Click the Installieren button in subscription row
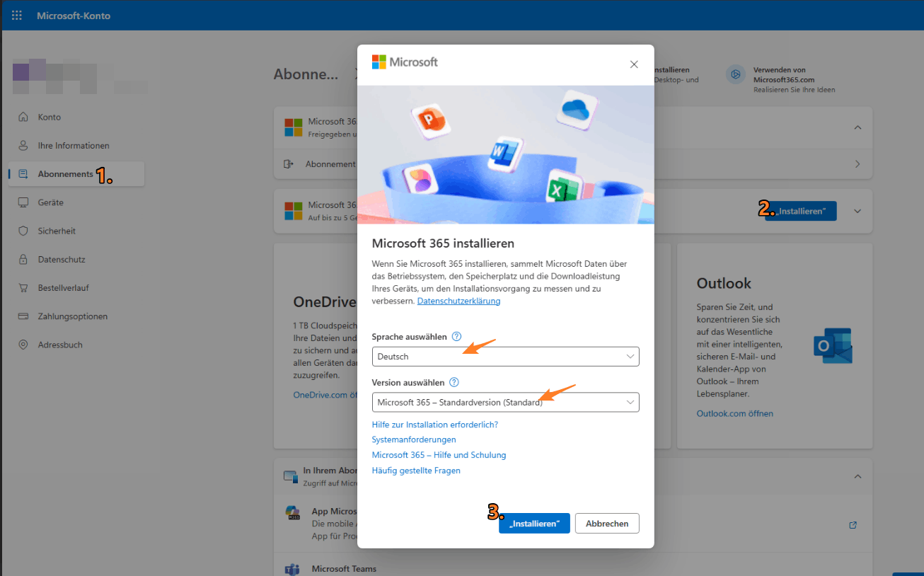 (x=801, y=211)
